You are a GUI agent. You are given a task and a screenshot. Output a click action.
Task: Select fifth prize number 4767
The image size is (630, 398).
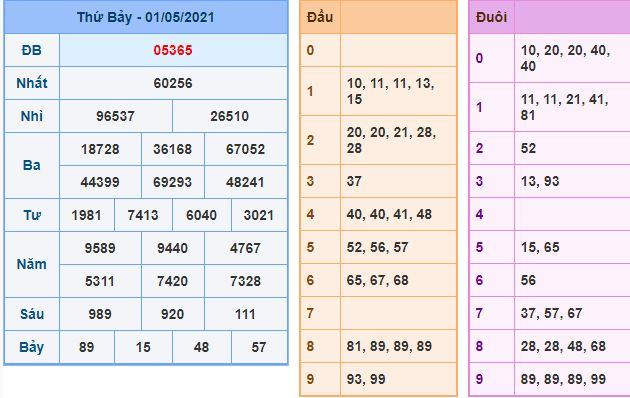pos(245,248)
